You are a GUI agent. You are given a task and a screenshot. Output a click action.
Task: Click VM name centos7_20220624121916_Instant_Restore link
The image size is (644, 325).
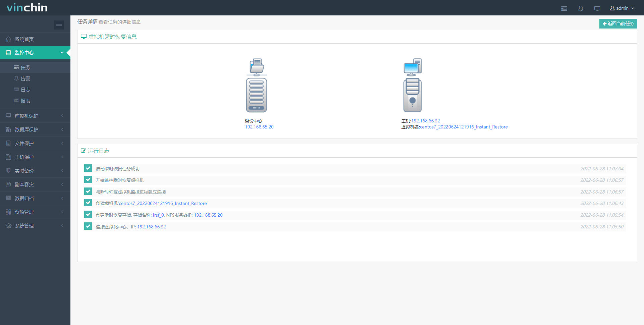click(x=464, y=127)
